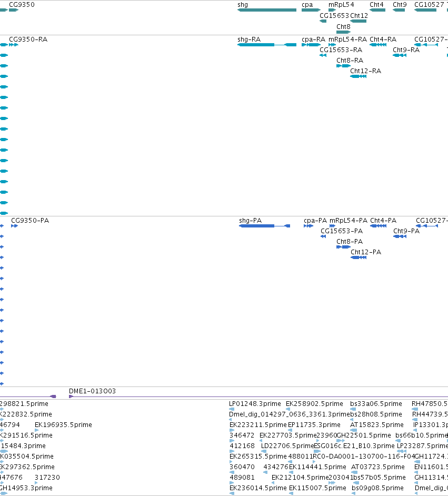This screenshot has width=448, height=496.
Task: Select EST EK258902.5prime
Action: point(315,404)
